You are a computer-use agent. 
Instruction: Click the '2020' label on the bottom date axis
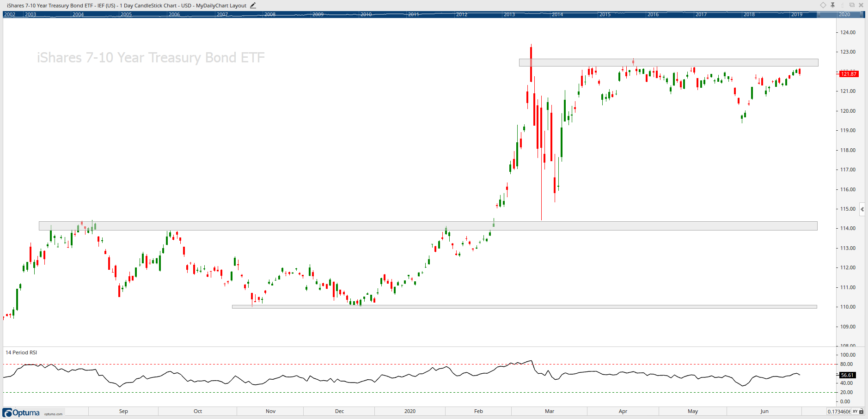[x=410, y=411]
